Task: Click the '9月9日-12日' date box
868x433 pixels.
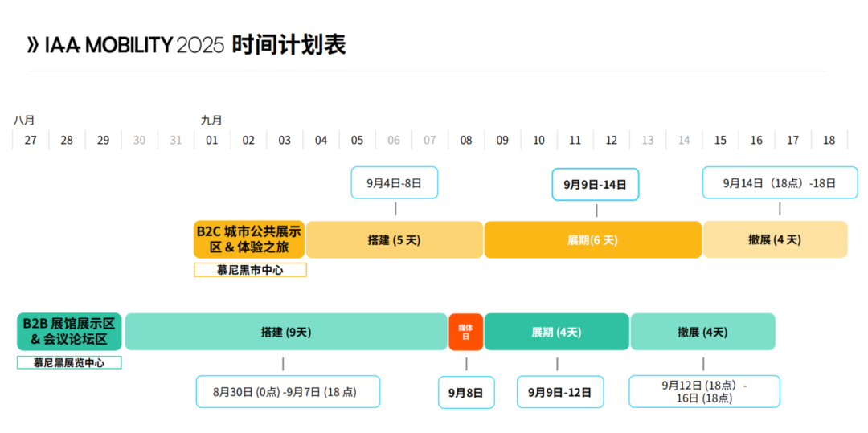Action: click(560, 392)
